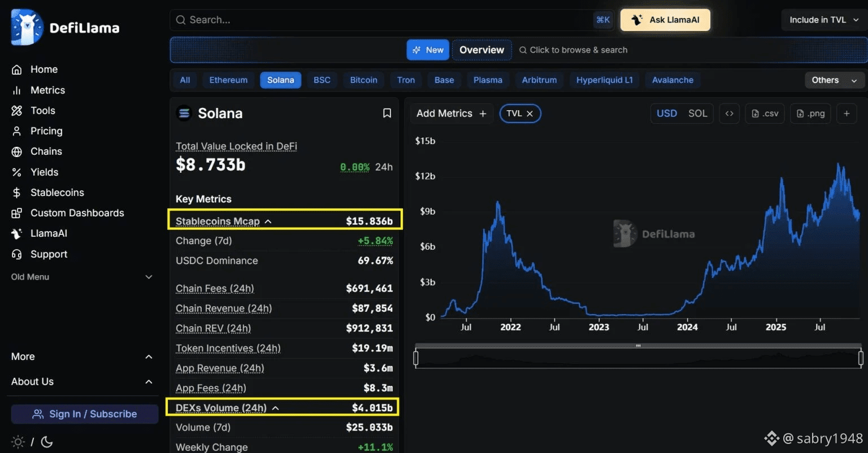This screenshot has height=453, width=868.
Task: Click the chart range slider left handle
Action: point(416,358)
